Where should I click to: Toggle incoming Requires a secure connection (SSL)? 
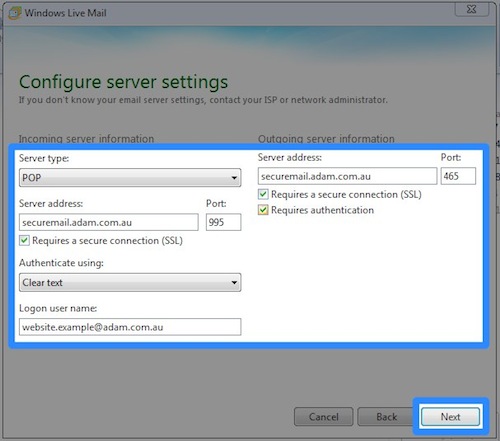(24, 240)
